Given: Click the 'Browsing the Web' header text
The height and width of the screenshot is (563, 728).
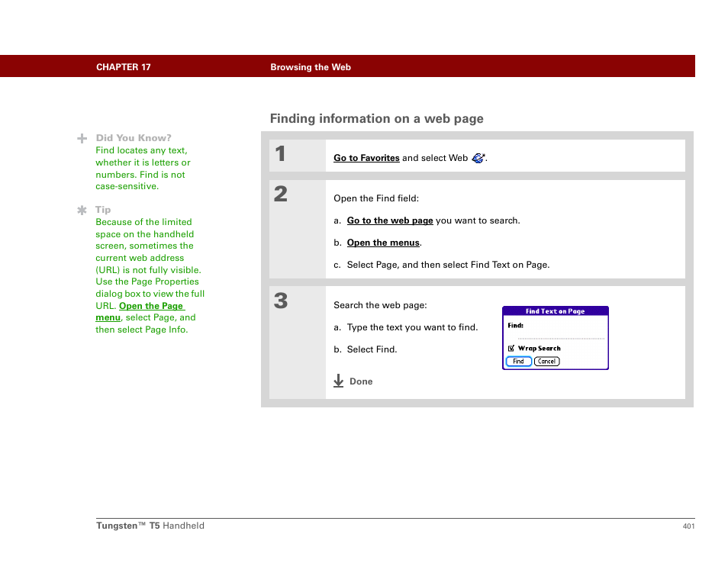Looking at the screenshot, I should (x=311, y=67).
